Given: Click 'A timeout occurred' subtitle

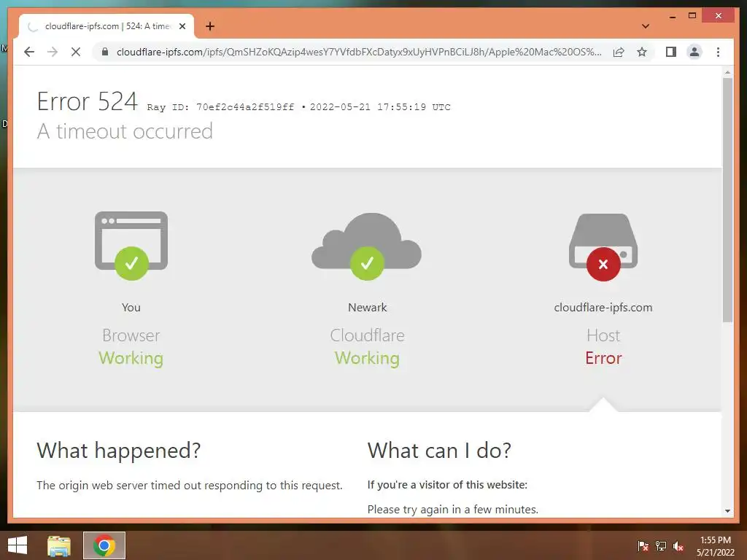Looking at the screenshot, I should tap(125, 131).
